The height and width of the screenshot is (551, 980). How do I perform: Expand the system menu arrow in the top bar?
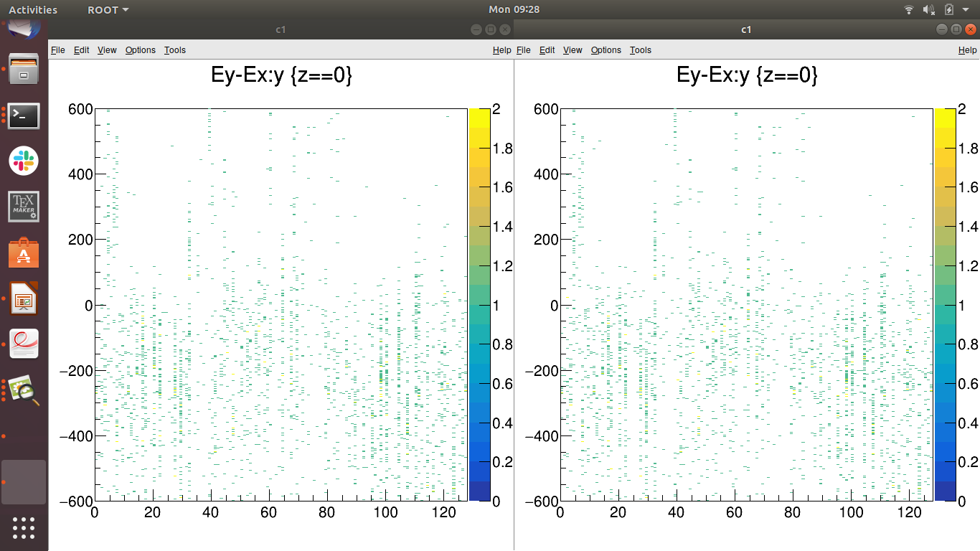pyautogui.click(x=966, y=10)
